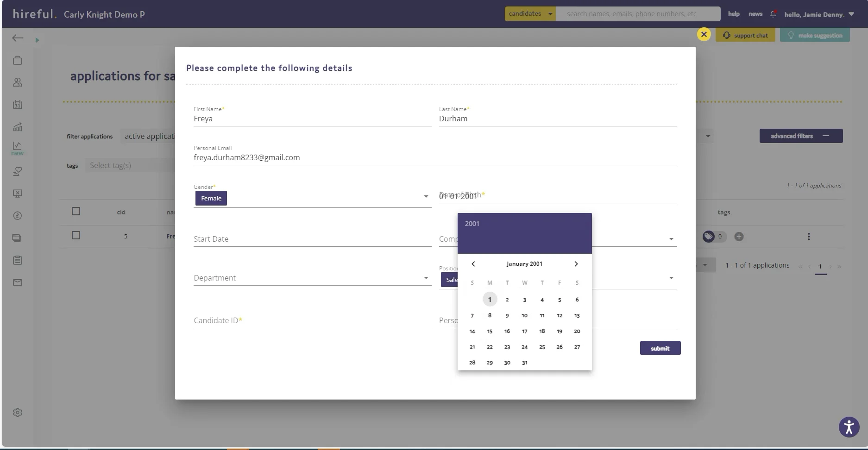
Task: Open the clipboard sidebar icon
Action: [18, 260]
